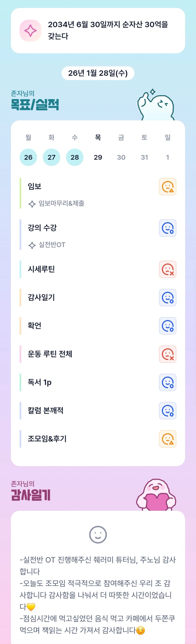196x644 pixels.
Task: Toggle the orange status icon for 조모임&후기
Action: point(168,439)
